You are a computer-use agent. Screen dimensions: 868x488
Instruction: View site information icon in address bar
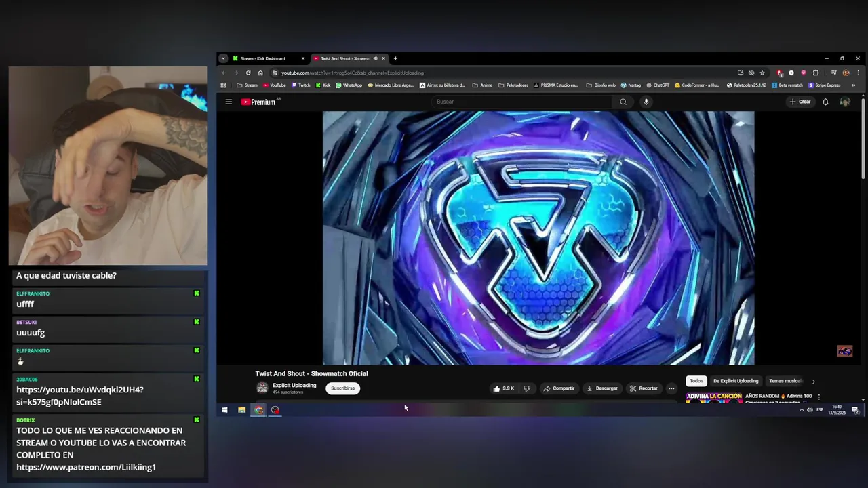click(275, 73)
